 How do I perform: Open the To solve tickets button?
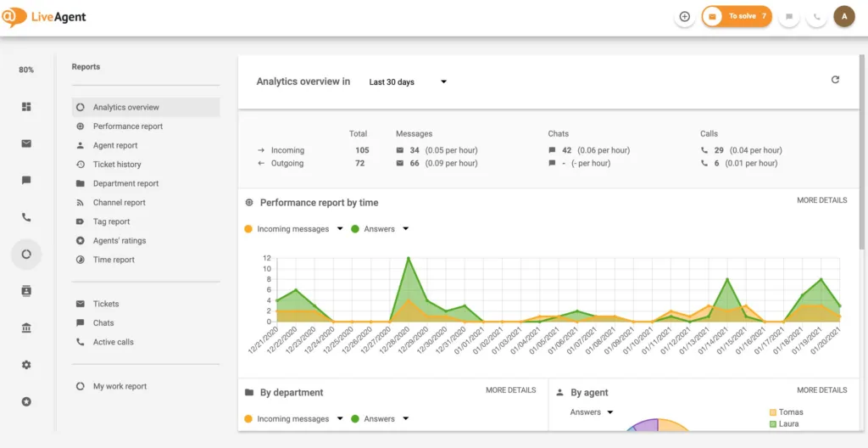tap(737, 17)
